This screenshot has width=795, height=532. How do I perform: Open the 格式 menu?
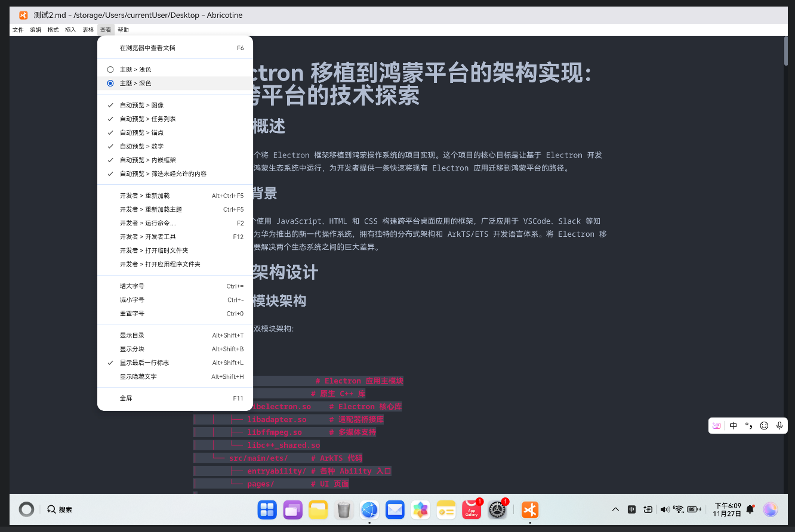pos(53,29)
